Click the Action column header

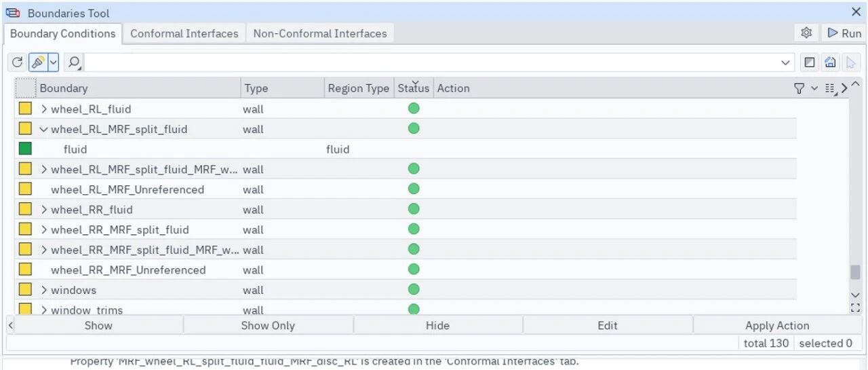[x=454, y=88]
